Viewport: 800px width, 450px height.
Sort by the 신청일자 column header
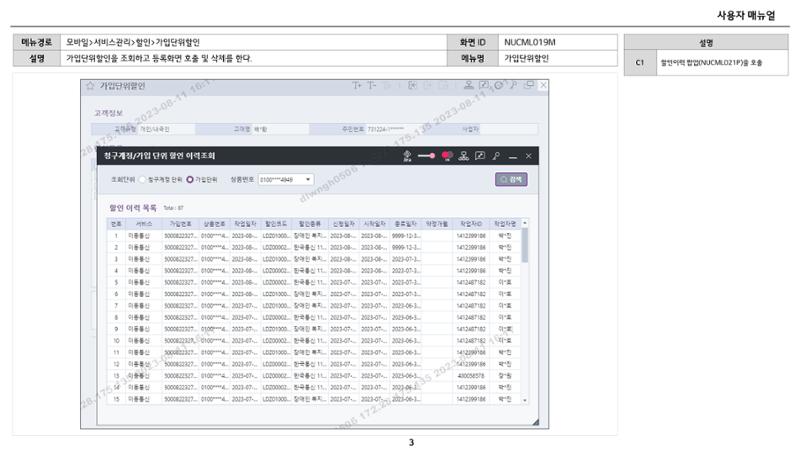click(343, 224)
